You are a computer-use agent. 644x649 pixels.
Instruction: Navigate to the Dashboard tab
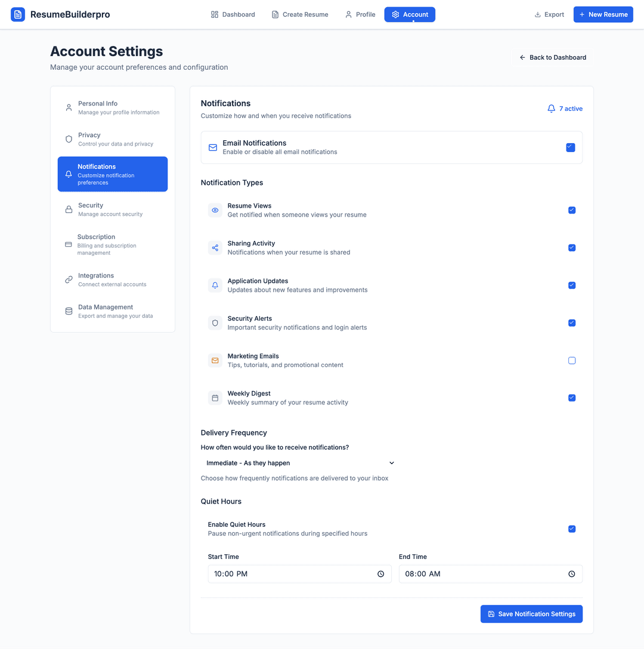pyautogui.click(x=233, y=14)
